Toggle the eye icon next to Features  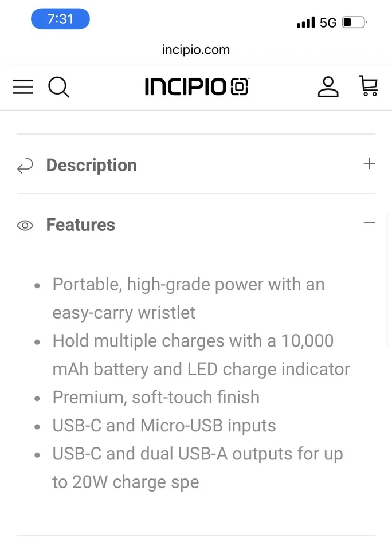pyautogui.click(x=25, y=225)
